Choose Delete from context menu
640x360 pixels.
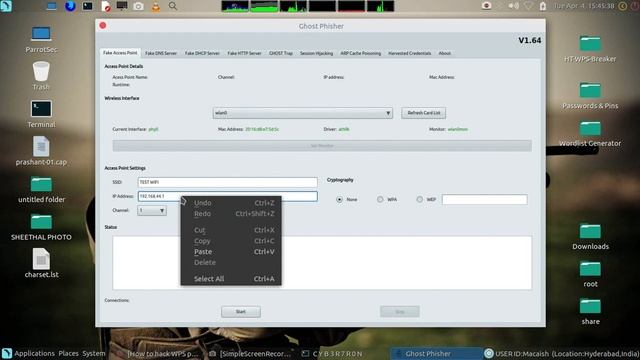tap(231, 262)
